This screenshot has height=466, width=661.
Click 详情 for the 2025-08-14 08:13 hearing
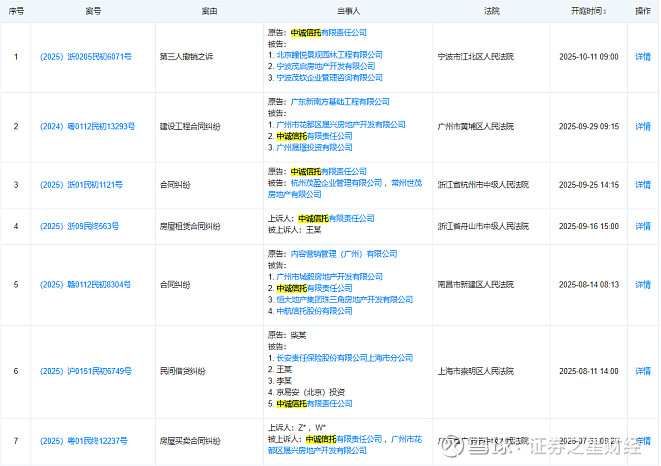click(x=643, y=285)
